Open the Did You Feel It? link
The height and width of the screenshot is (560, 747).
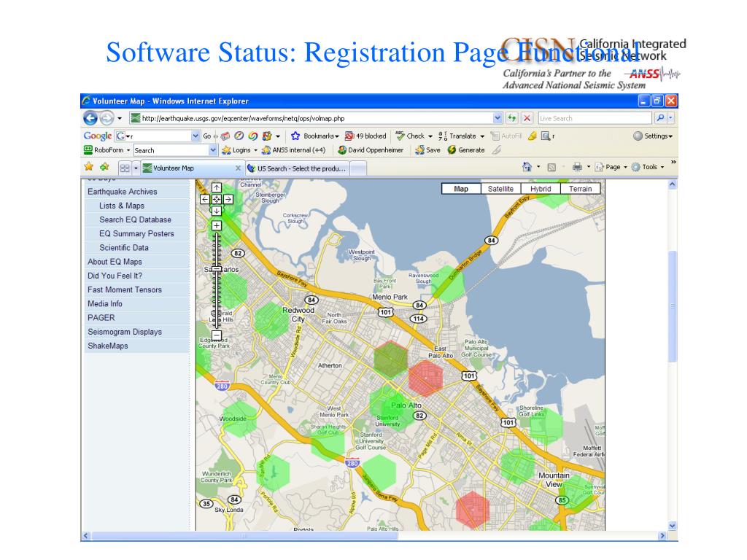115,276
